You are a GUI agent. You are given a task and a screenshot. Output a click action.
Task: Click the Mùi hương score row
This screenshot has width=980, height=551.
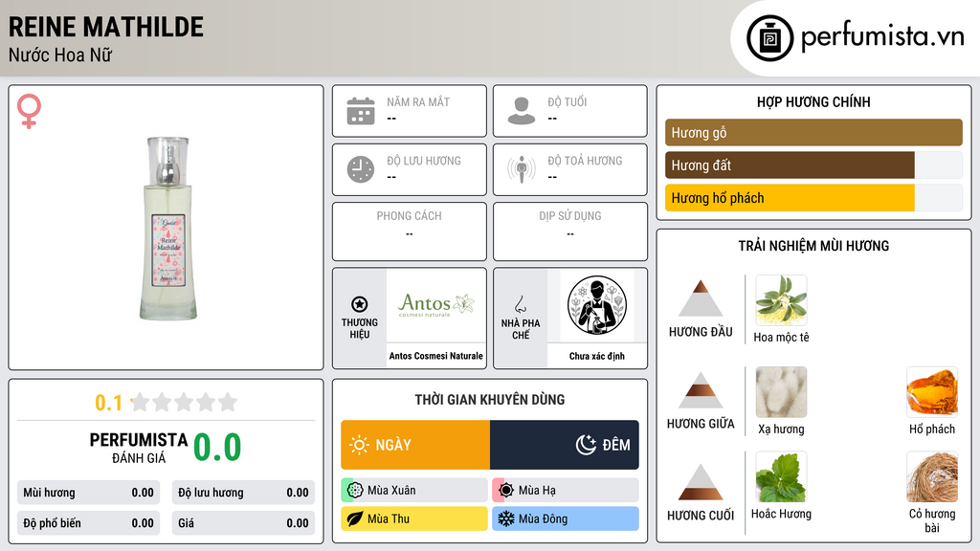point(88,493)
